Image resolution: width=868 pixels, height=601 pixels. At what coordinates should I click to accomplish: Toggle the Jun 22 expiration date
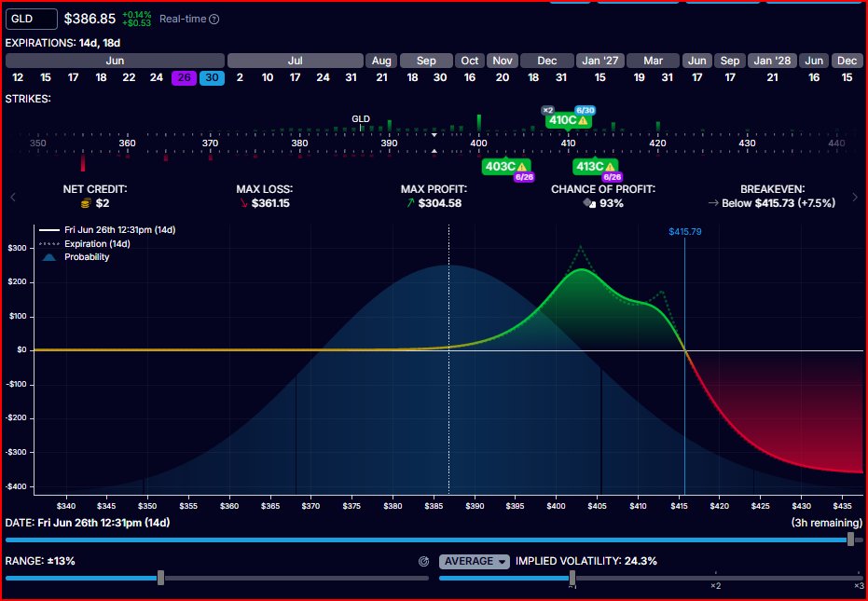pyautogui.click(x=129, y=78)
